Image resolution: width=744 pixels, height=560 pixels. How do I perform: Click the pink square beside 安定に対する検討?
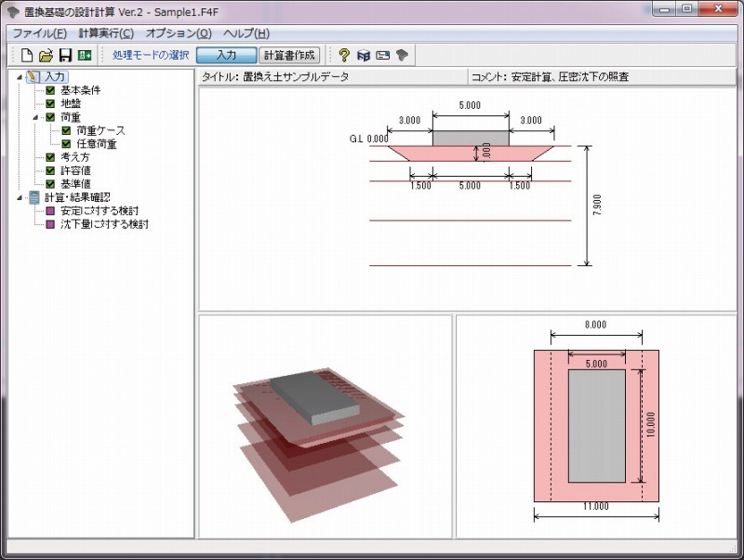pyautogui.click(x=51, y=211)
